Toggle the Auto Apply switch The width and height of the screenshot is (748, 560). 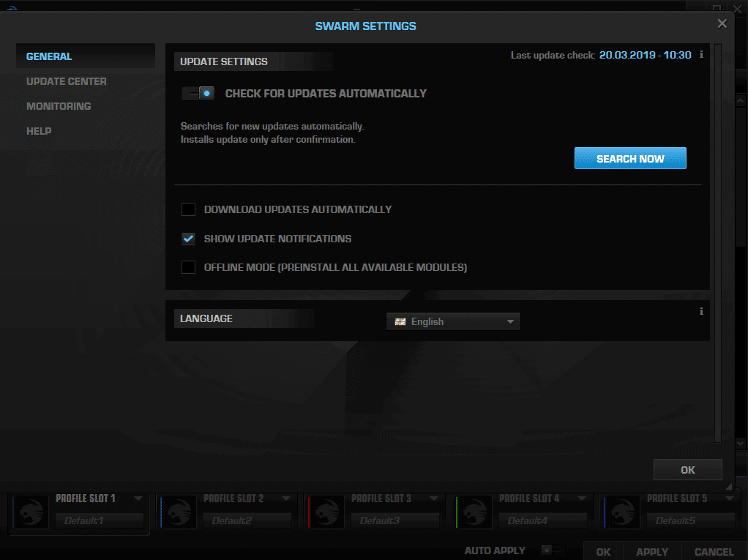pyautogui.click(x=553, y=550)
